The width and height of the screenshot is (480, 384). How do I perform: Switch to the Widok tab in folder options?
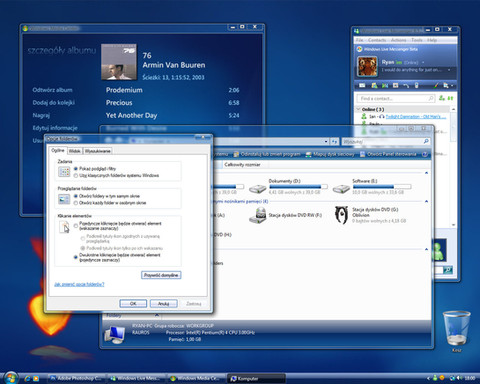click(x=75, y=151)
